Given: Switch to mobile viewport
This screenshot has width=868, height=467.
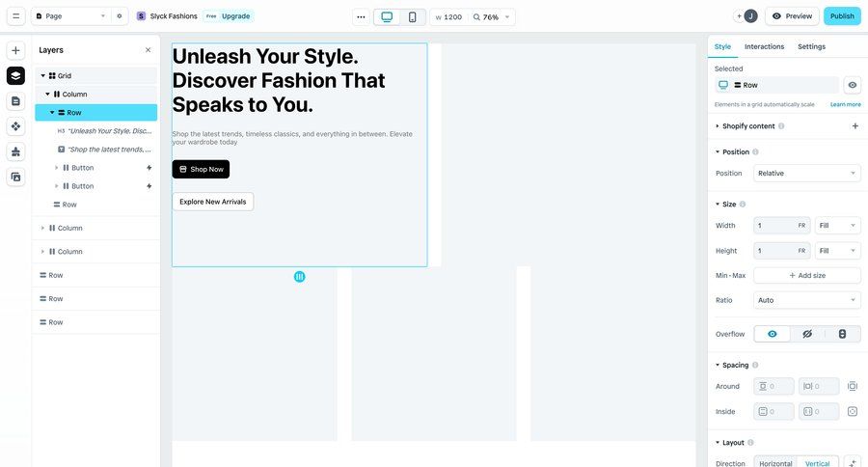Looking at the screenshot, I should (x=413, y=16).
